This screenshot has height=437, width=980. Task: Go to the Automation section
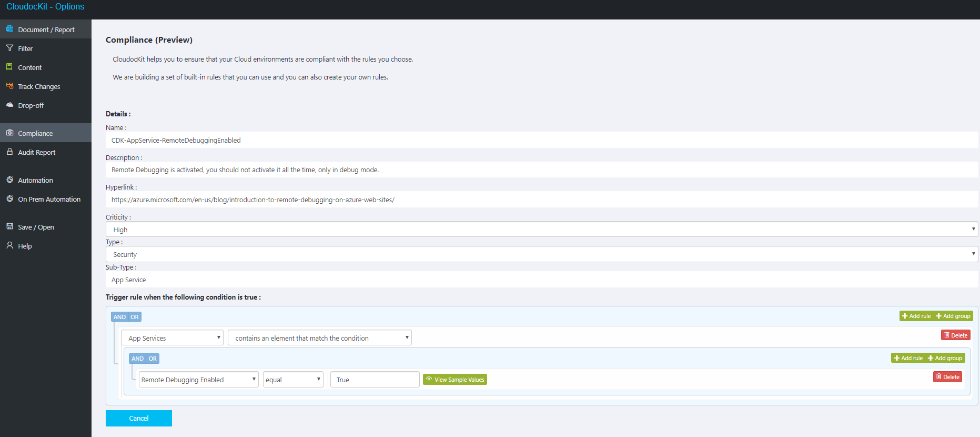(46, 180)
